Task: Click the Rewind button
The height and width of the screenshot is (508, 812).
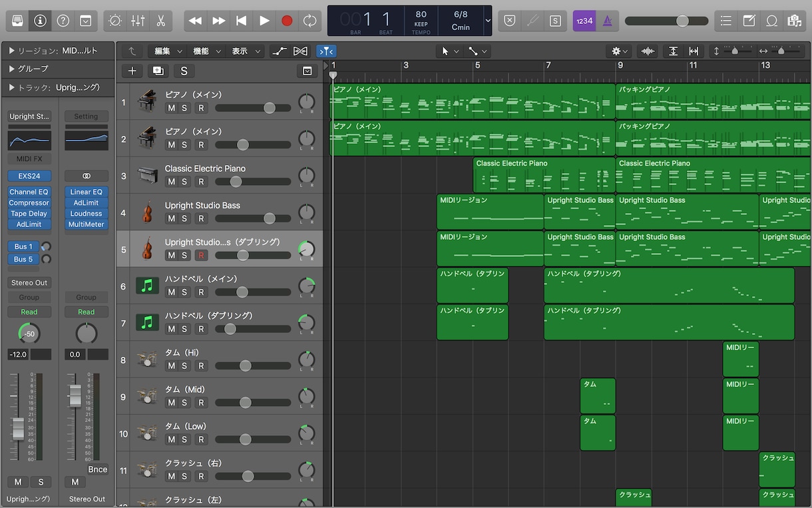Action: point(195,21)
